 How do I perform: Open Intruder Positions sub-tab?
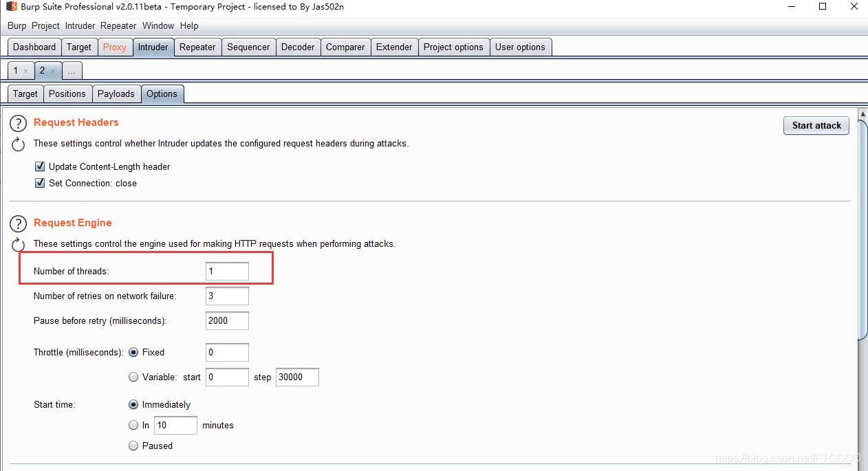67,94
